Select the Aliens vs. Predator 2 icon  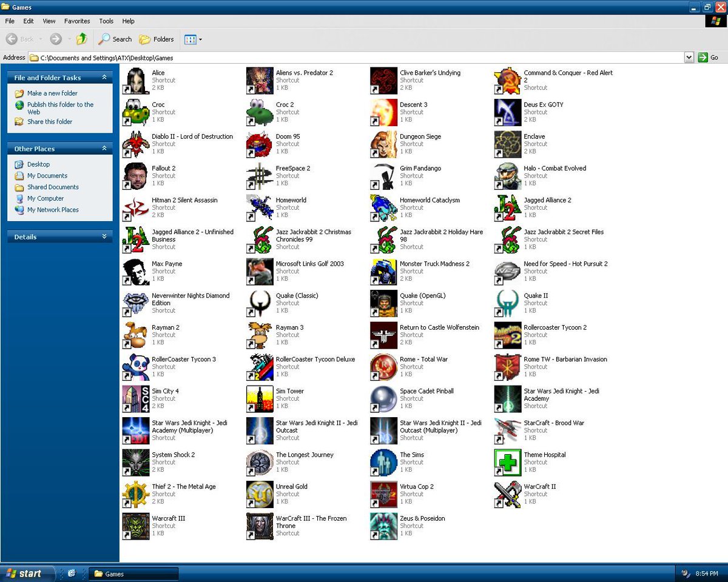tap(260, 81)
